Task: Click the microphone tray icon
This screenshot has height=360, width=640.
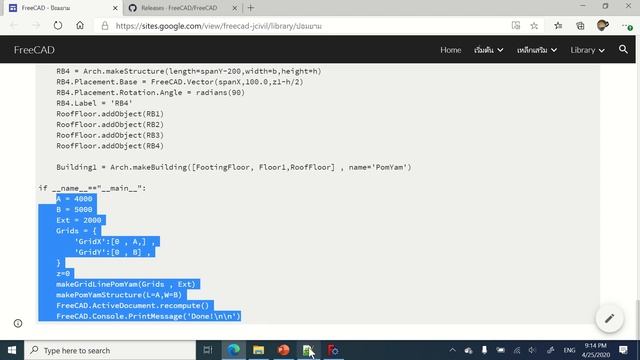Action: point(484,350)
